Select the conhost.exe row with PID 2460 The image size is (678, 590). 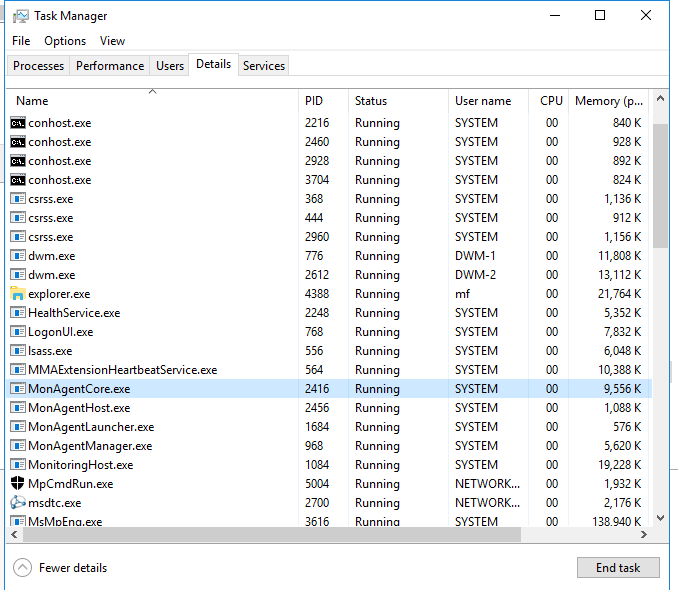pos(329,142)
